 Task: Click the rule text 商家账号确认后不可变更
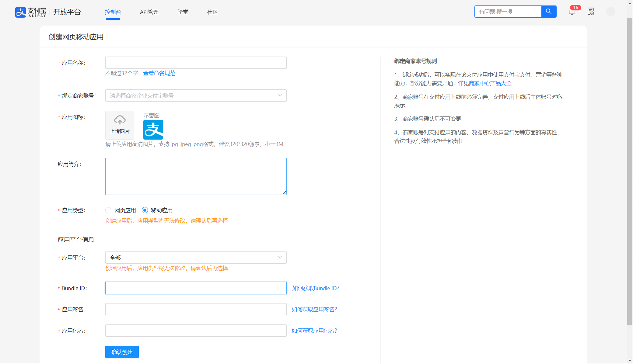[x=432, y=119]
